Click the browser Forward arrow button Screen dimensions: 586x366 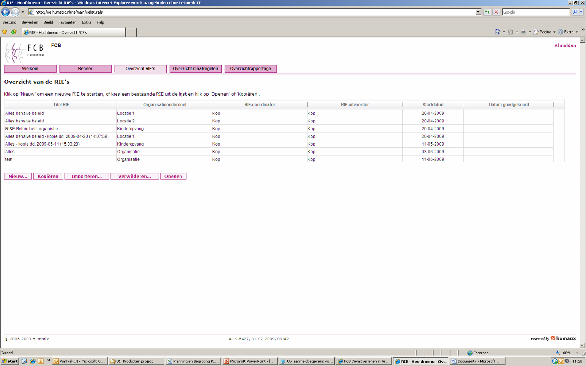[15, 12]
